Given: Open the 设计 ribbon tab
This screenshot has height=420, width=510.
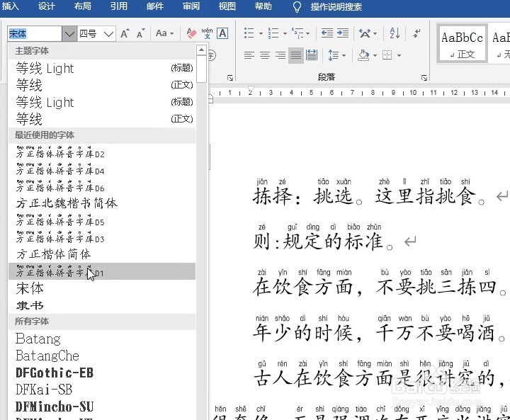Looking at the screenshot, I should pos(46,6).
